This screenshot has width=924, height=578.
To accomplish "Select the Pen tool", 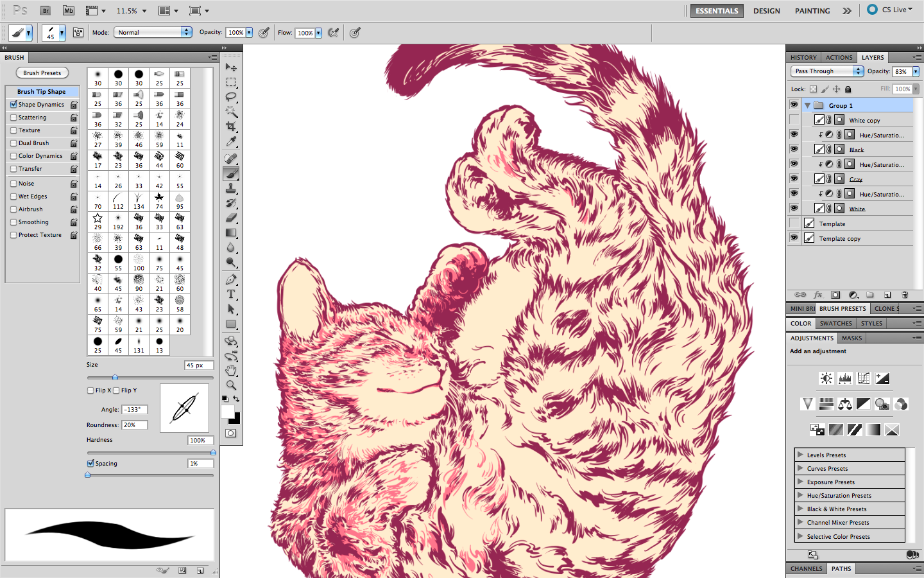I will click(x=231, y=279).
